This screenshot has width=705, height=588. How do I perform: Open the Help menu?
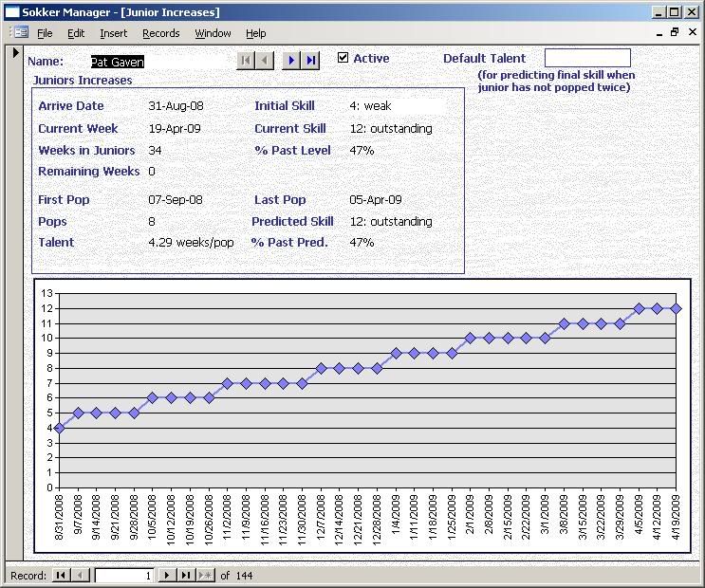[256, 33]
